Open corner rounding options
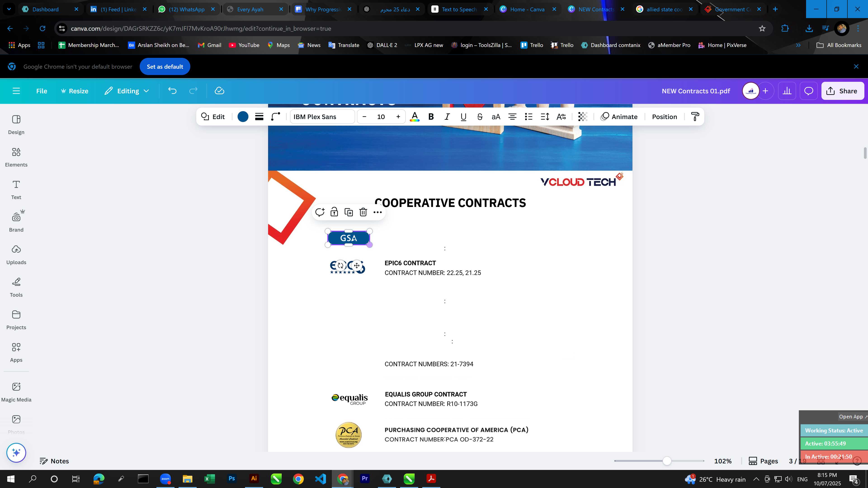Viewport: 868px width, 488px height. click(276, 117)
